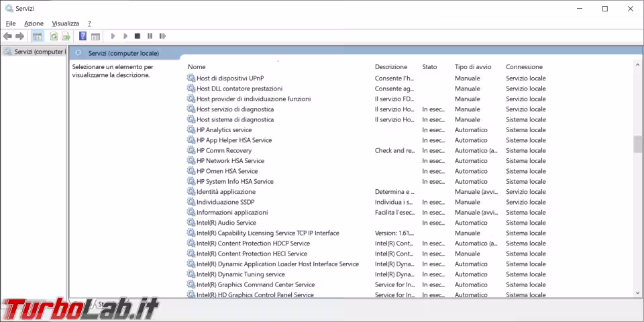This screenshot has width=644, height=322.
Task: Click the Refresh toolbar icon
Action: pos(54,36)
